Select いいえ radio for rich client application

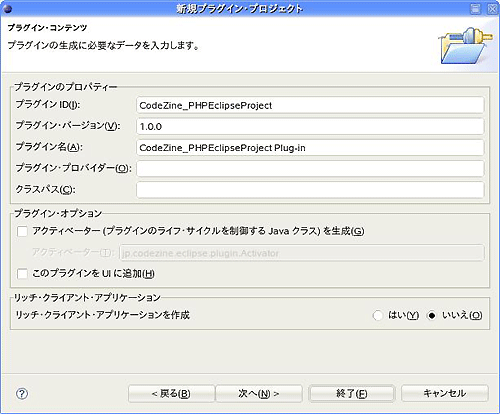431,315
